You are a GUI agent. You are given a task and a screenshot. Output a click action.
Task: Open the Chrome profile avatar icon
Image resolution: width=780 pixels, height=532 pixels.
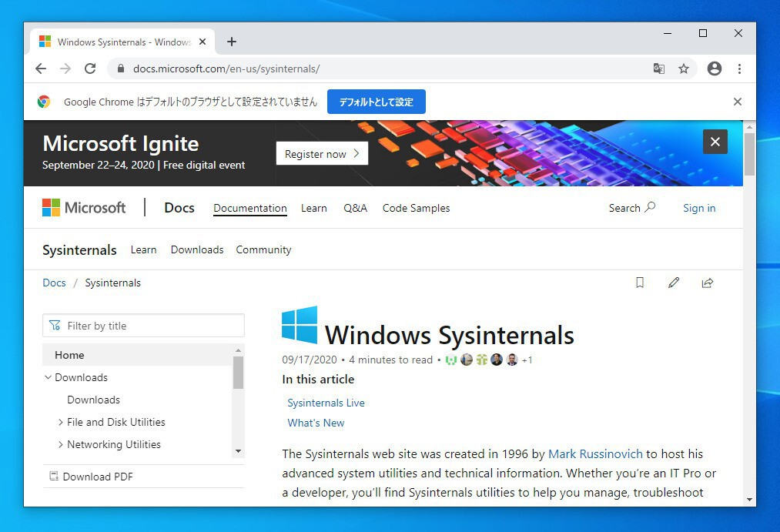tap(715, 69)
